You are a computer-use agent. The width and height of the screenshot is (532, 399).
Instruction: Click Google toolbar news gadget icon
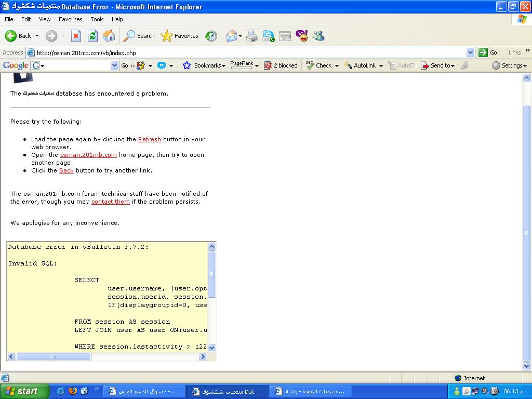coord(141,65)
